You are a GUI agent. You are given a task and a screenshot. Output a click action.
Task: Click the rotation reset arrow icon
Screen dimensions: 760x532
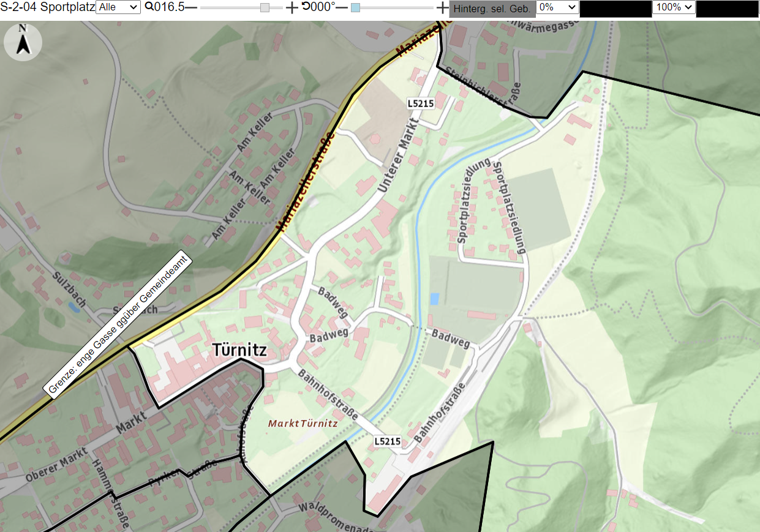305,7
